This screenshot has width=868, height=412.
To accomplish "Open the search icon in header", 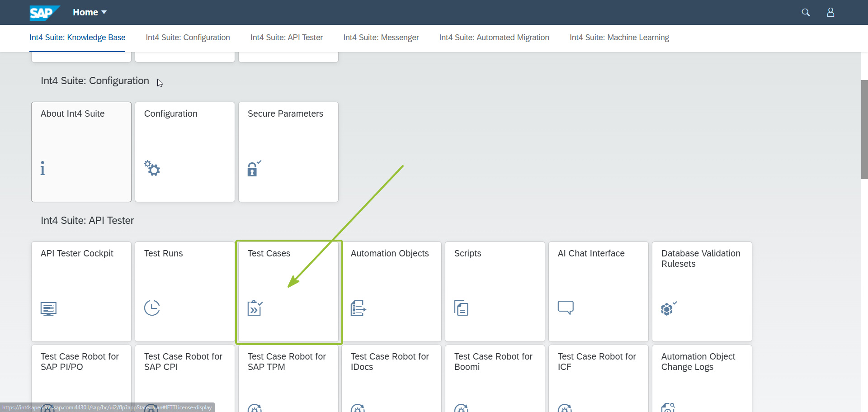I will point(806,12).
